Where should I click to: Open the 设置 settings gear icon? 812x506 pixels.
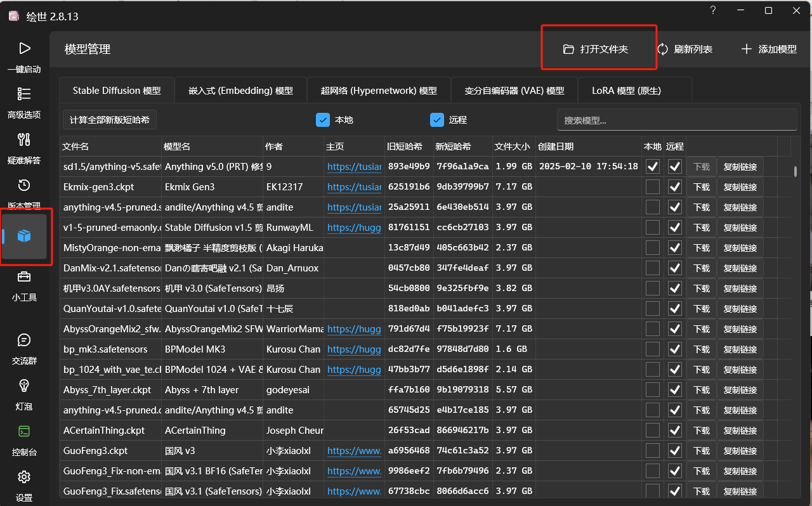pos(24,477)
